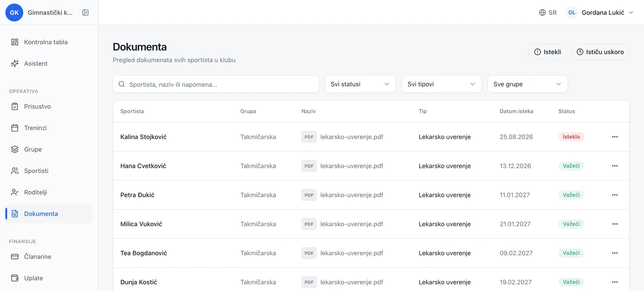Go to Sportisti section
This screenshot has height=291, width=644.
(49, 171)
